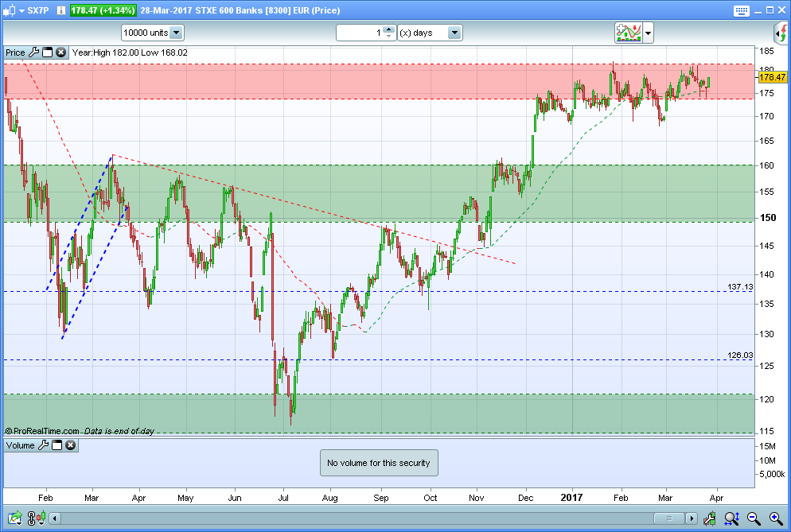The width and height of the screenshot is (791, 532).
Task: Click the 5,000k volume axis label
Action: (x=772, y=474)
